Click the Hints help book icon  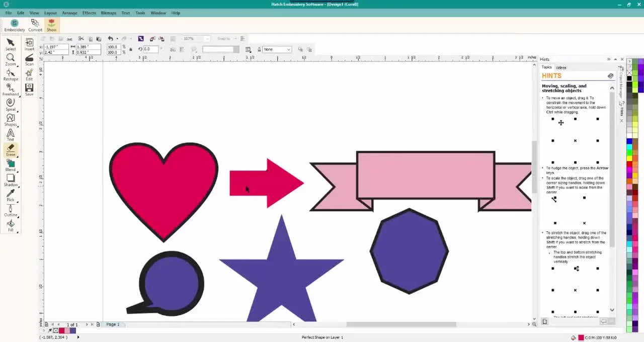[x=610, y=76]
